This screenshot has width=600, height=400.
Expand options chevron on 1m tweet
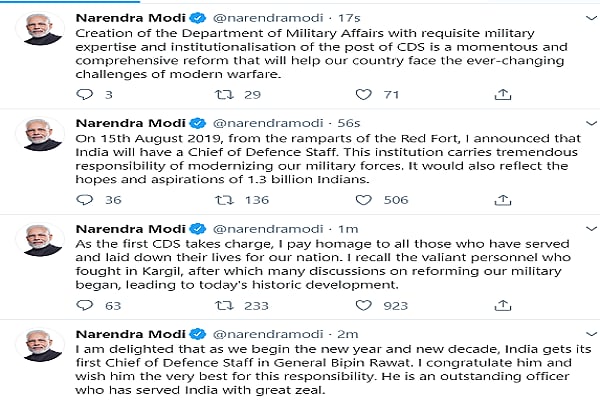pyautogui.click(x=592, y=229)
